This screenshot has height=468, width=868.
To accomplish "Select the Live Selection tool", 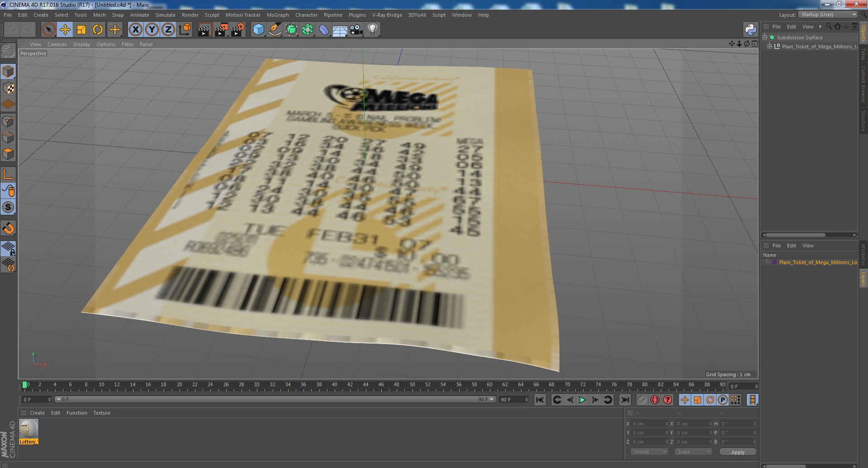I will point(48,30).
